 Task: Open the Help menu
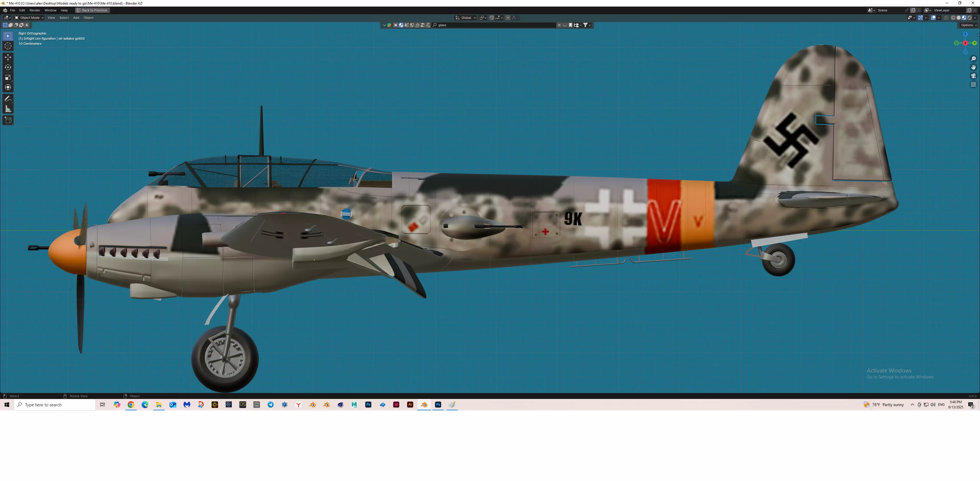point(64,10)
